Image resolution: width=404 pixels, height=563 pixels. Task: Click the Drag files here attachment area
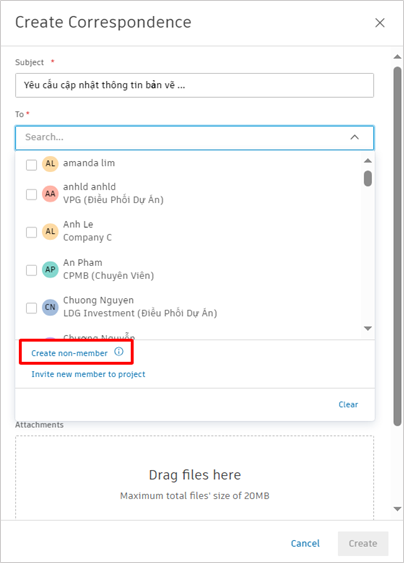194,478
